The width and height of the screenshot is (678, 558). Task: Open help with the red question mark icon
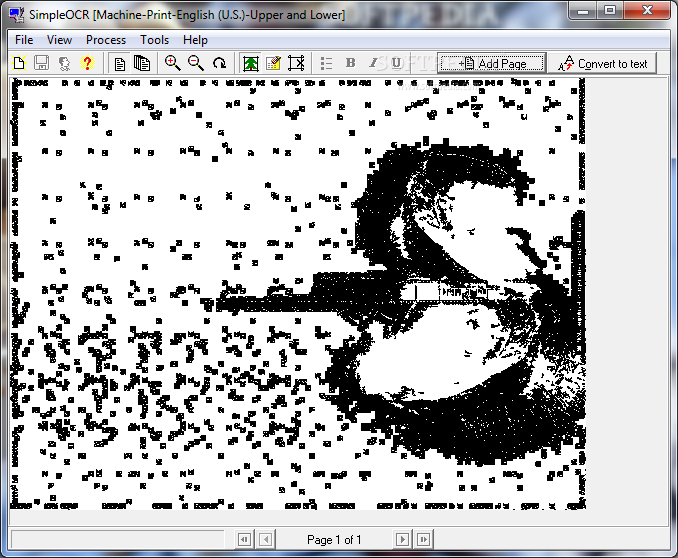[87, 63]
